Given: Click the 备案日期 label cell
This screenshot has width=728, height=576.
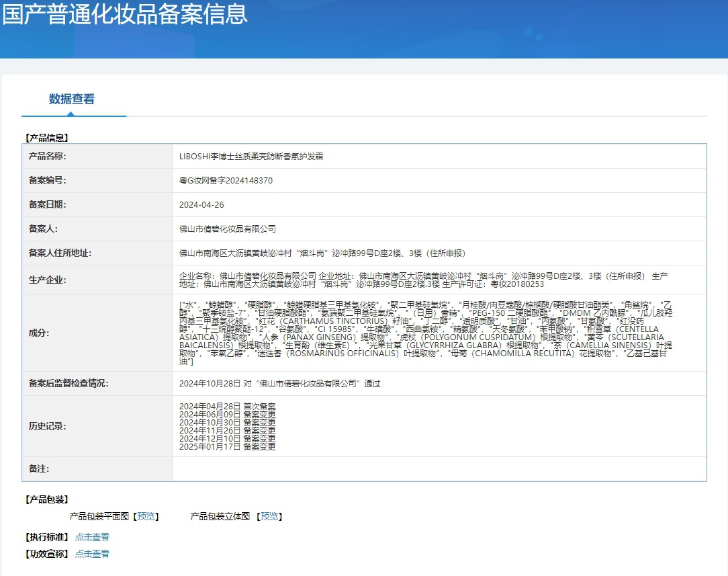Looking at the screenshot, I should [x=97, y=205].
